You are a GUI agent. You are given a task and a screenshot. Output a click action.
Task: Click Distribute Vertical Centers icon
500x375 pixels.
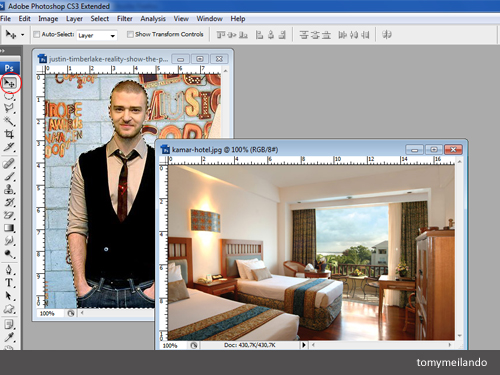point(315,34)
